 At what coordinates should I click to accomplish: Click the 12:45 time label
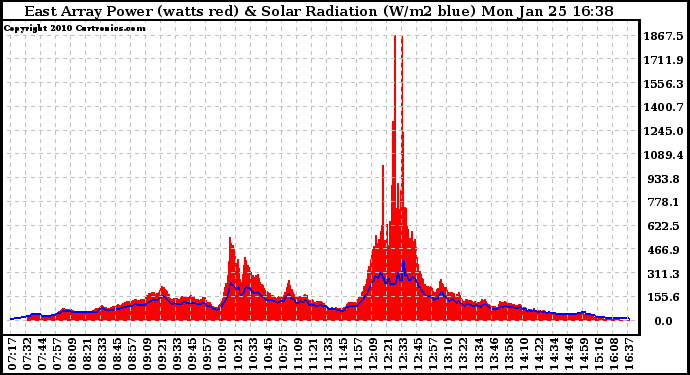(x=418, y=354)
